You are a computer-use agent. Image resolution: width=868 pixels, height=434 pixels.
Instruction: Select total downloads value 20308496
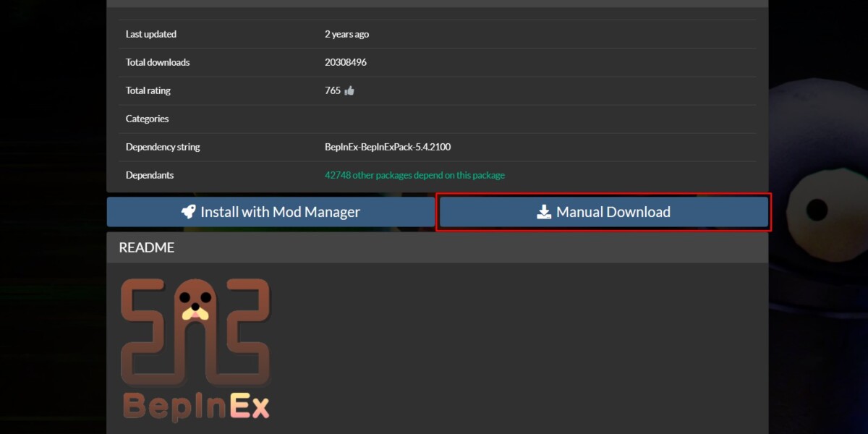(346, 62)
